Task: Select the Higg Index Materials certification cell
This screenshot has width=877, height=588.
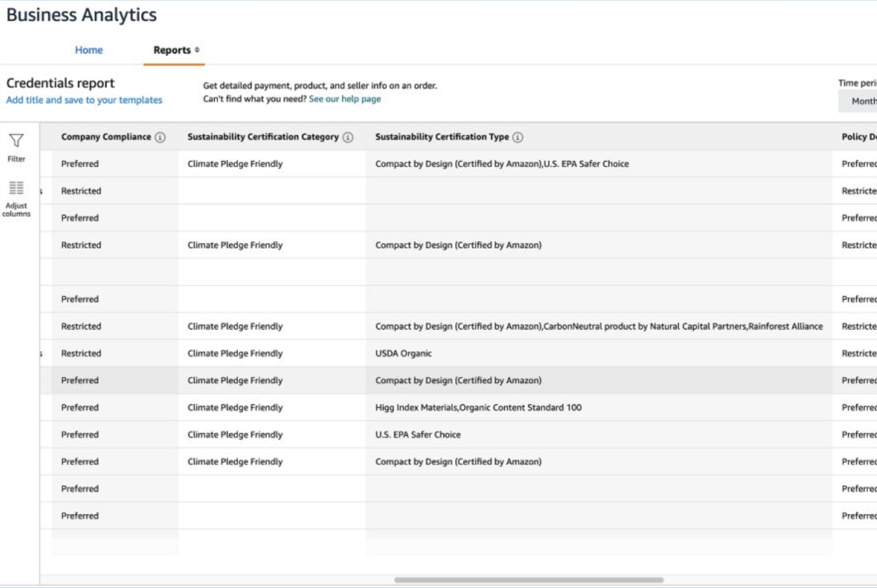Action: (x=478, y=407)
